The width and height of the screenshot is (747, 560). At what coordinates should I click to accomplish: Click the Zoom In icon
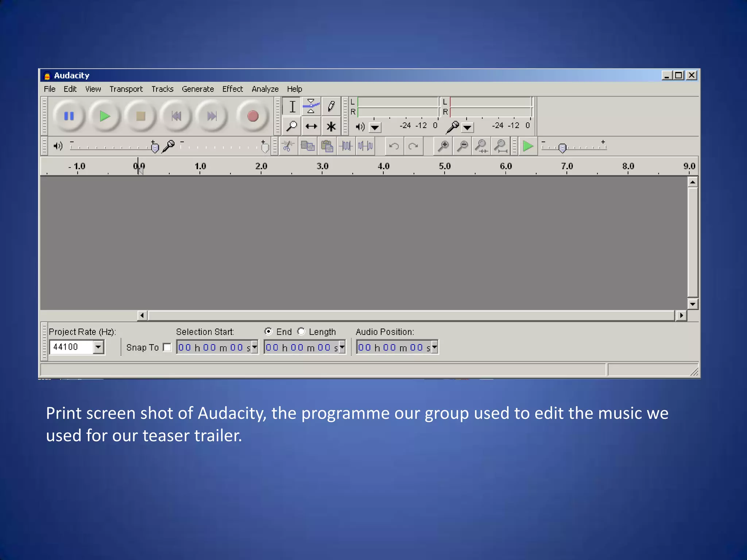tap(443, 146)
